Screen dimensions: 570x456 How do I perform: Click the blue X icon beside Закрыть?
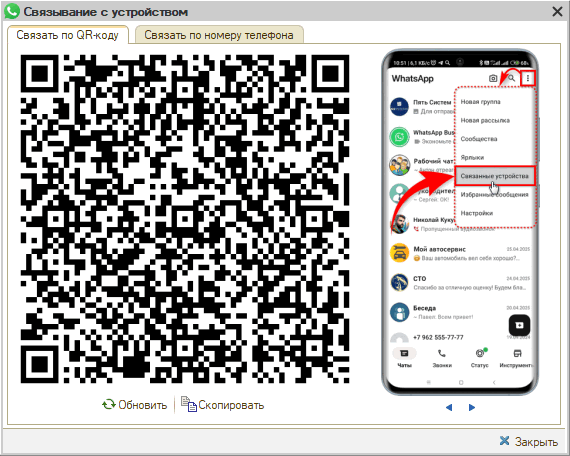click(505, 441)
